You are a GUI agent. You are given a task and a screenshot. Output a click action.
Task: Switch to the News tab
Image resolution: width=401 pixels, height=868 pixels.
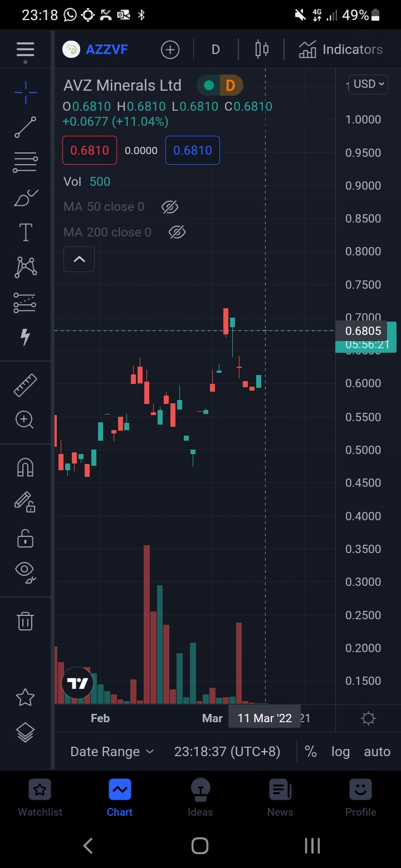click(280, 797)
